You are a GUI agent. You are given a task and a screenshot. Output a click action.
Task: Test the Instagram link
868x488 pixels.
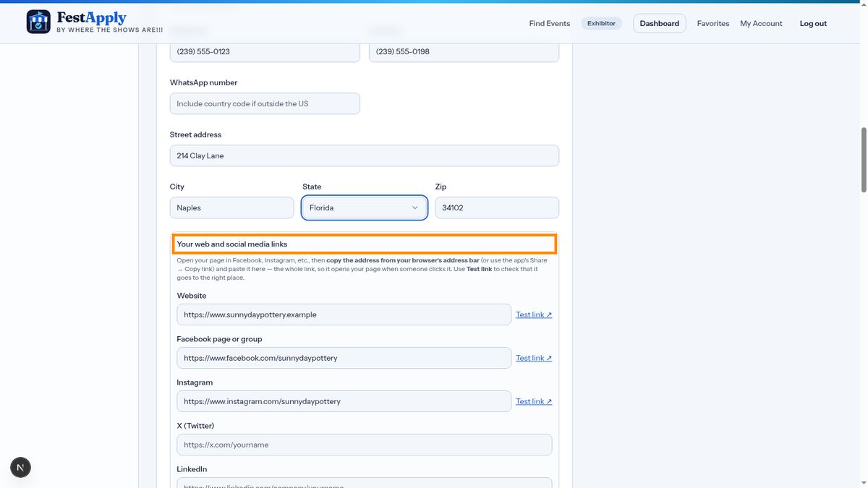pos(534,401)
